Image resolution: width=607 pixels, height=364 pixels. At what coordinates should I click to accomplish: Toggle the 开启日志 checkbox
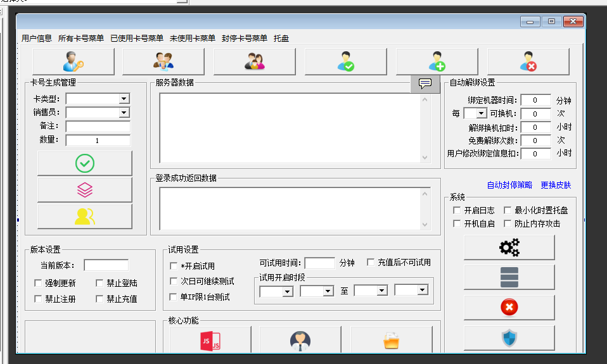(x=457, y=210)
